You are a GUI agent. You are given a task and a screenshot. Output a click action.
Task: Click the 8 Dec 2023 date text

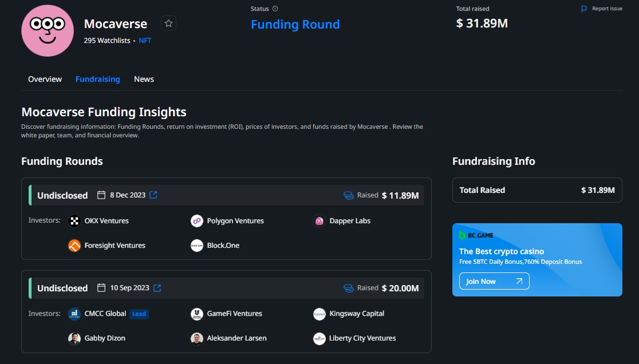click(x=128, y=195)
